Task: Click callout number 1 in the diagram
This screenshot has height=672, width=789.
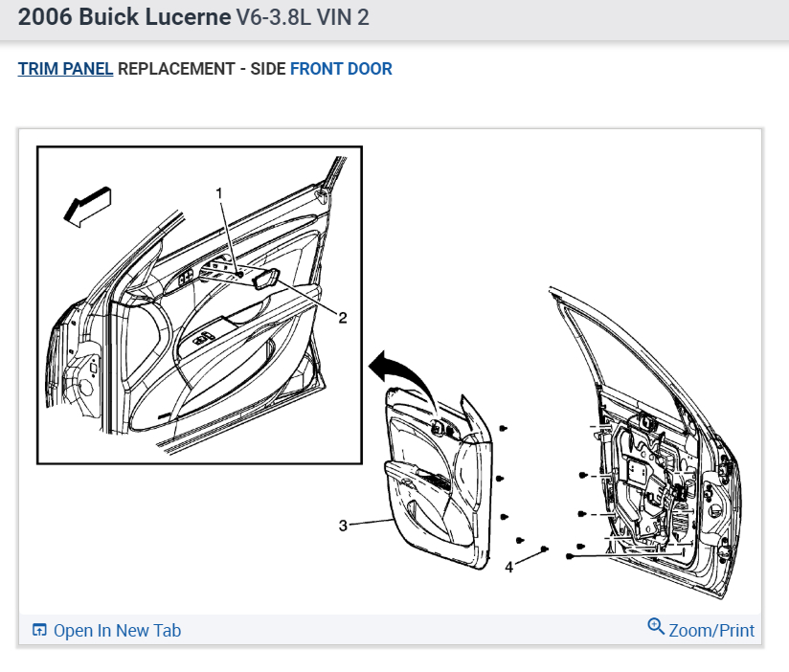Action: click(x=219, y=193)
